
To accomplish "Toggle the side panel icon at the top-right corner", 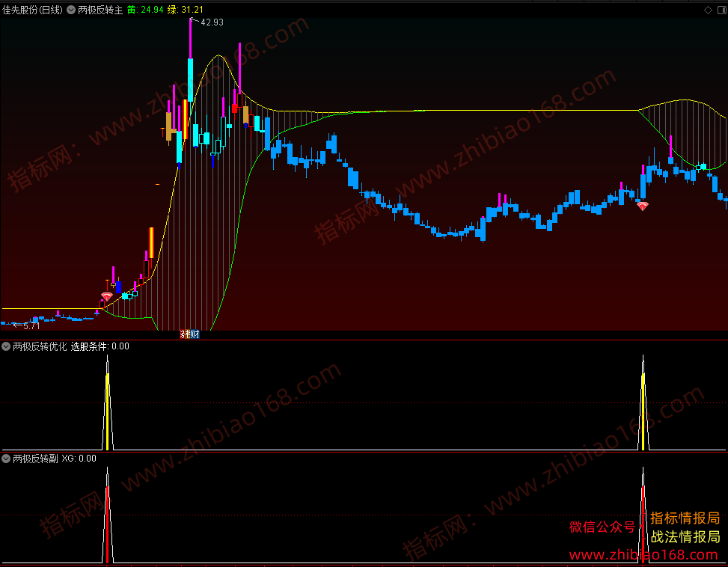I will point(722,10).
